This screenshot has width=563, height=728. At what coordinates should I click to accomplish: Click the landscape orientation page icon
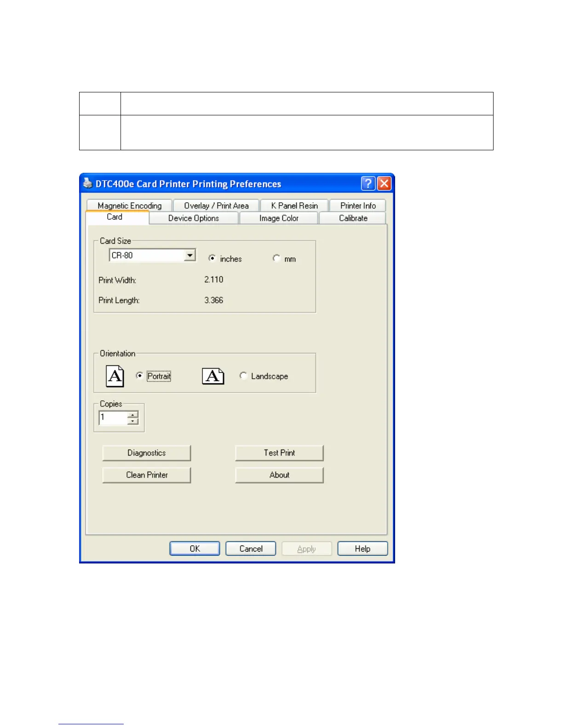pos(213,376)
